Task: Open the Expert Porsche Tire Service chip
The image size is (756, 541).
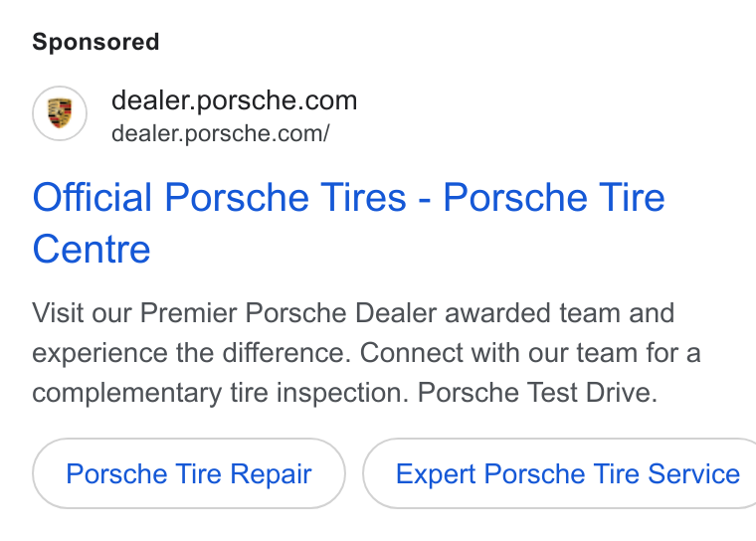Action: tap(559, 473)
